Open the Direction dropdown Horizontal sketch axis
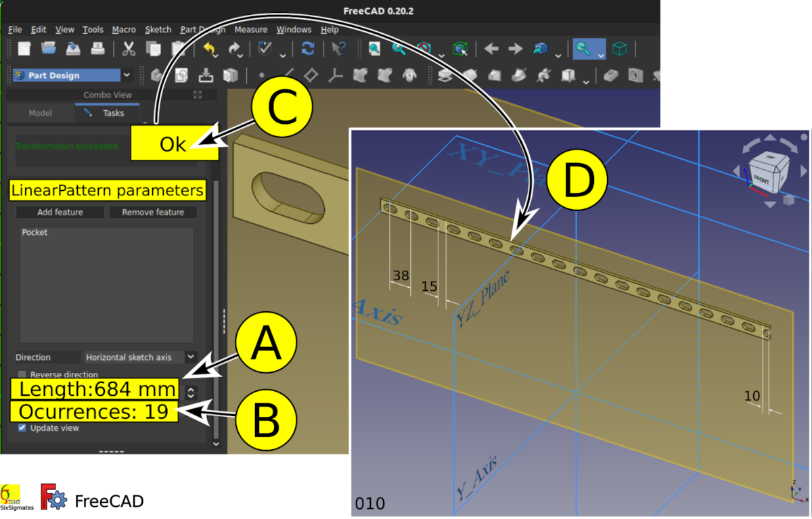The width and height of the screenshot is (812, 519). point(141,357)
